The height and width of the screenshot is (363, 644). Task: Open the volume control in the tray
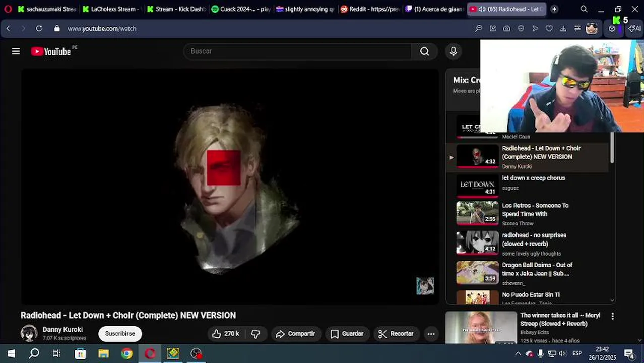563,353
